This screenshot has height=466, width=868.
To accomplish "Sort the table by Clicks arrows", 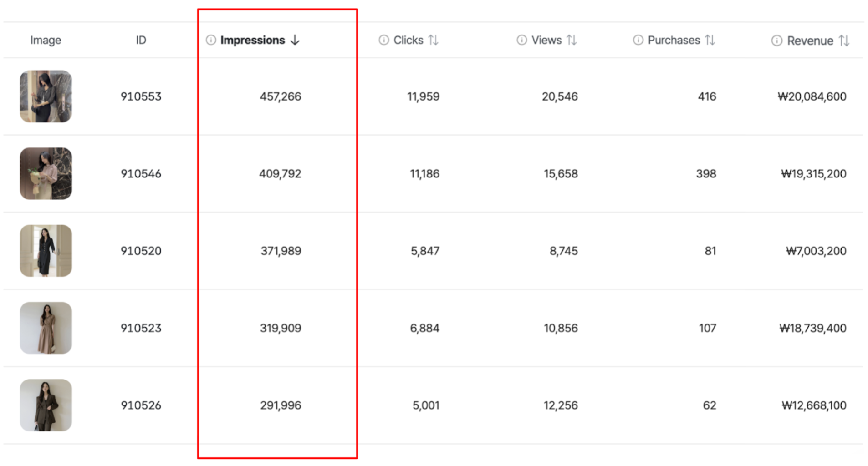I will (x=433, y=40).
